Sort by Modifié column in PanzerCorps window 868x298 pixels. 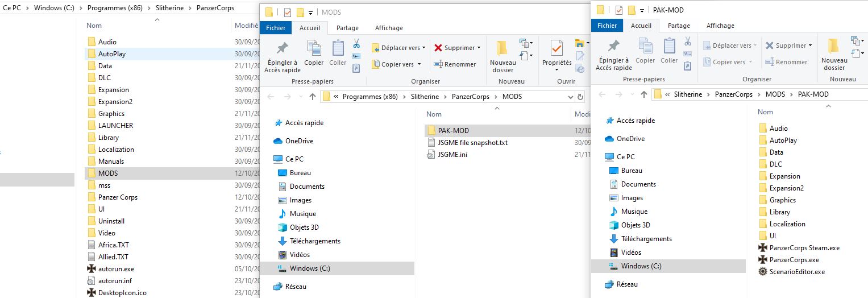[x=246, y=26]
